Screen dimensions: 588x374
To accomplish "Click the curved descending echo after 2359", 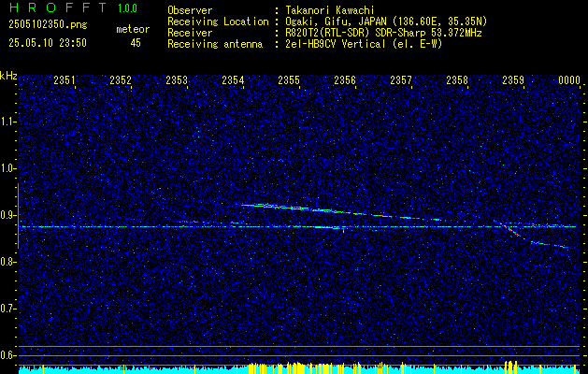I will pyautogui.click(x=537, y=236).
